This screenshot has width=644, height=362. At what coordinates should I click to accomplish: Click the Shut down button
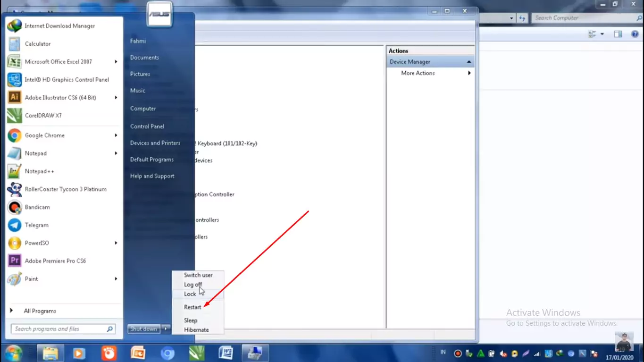coord(144,329)
